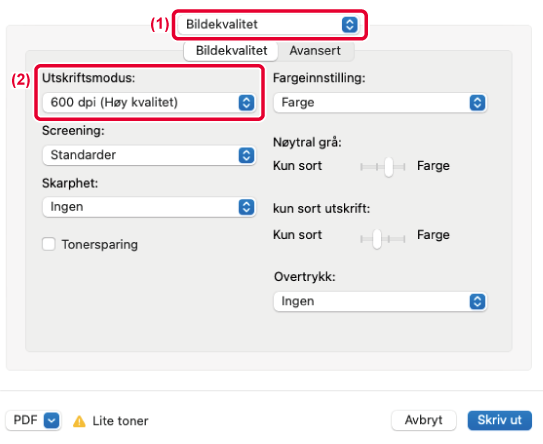Click the PDF chevron arrow icon

(x=52, y=420)
